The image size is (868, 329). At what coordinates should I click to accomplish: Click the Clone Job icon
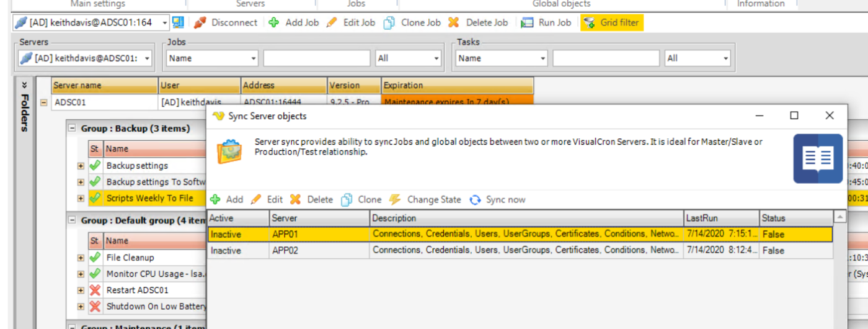(x=389, y=23)
